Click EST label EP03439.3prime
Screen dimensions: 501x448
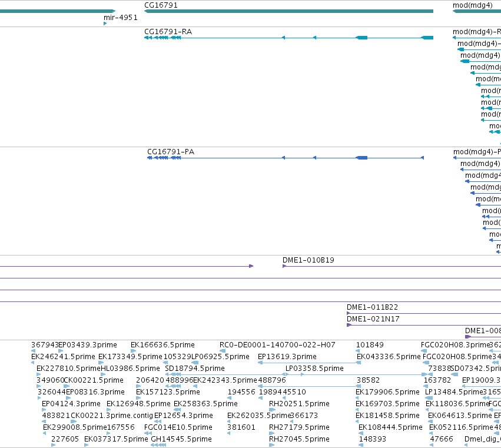coord(88,345)
